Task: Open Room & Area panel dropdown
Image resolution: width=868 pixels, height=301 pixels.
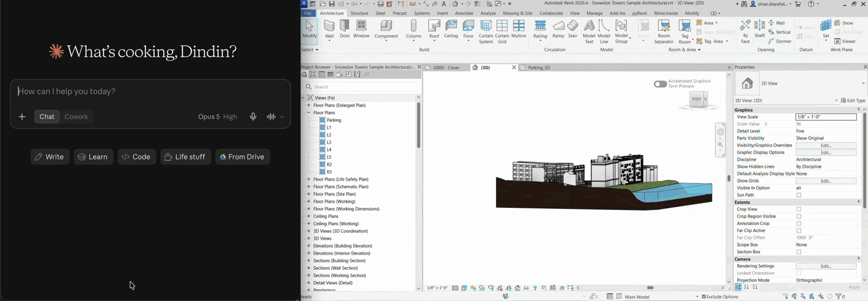Action: [x=685, y=50]
